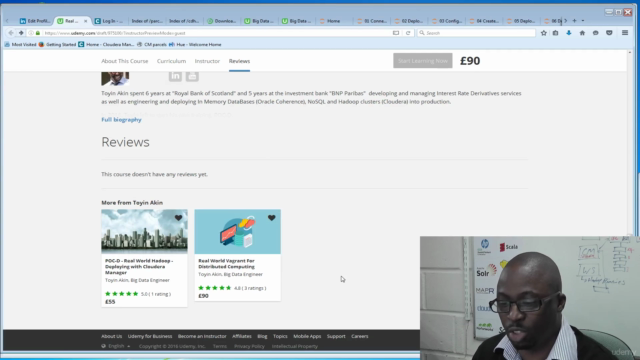Open the Become an Instructor footer link
This screenshot has width=640, height=360.
coord(202,336)
